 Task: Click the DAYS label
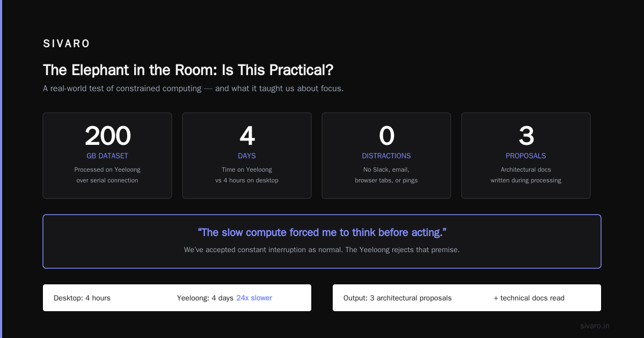pyautogui.click(x=247, y=156)
